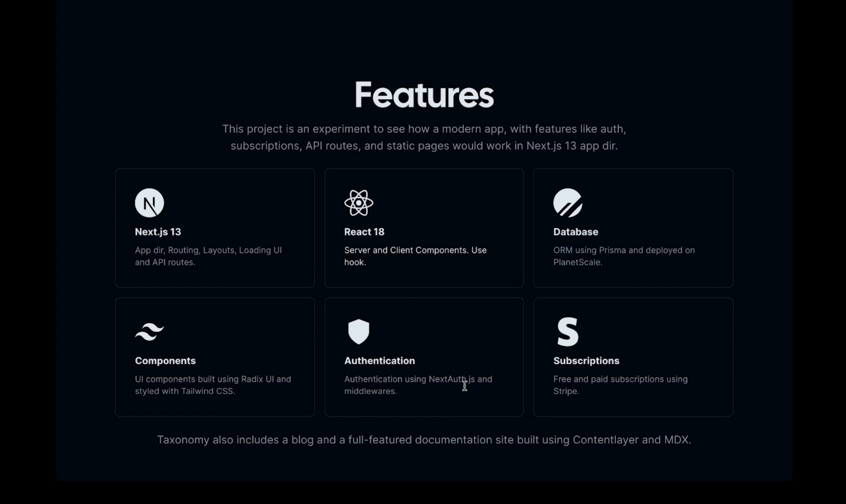Select the Next.js 13 card title

(158, 232)
